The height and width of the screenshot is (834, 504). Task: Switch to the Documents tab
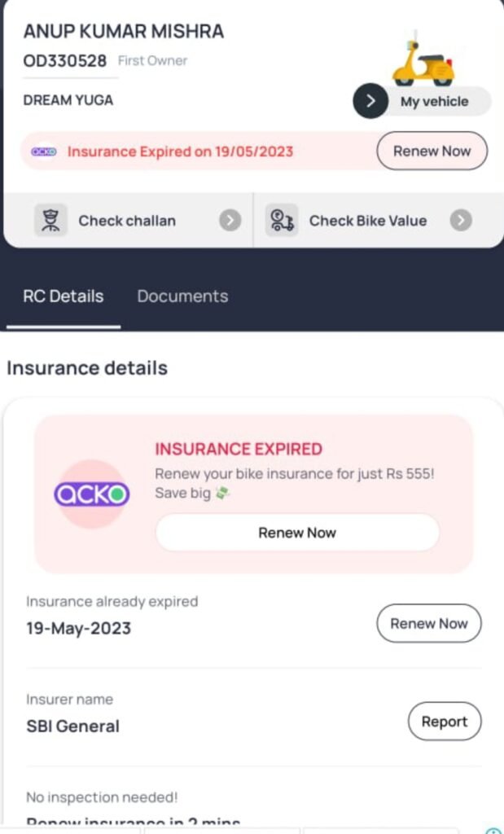click(x=182, y=296)
